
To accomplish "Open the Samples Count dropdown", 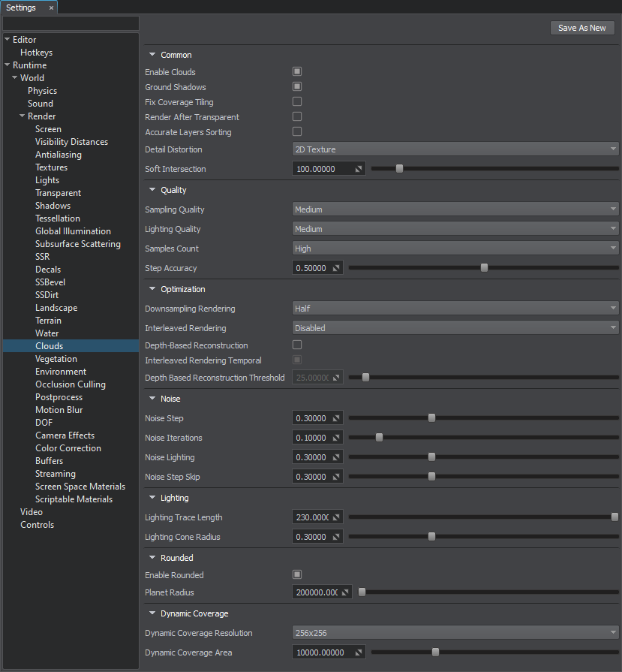I will [x=455, y=248].
